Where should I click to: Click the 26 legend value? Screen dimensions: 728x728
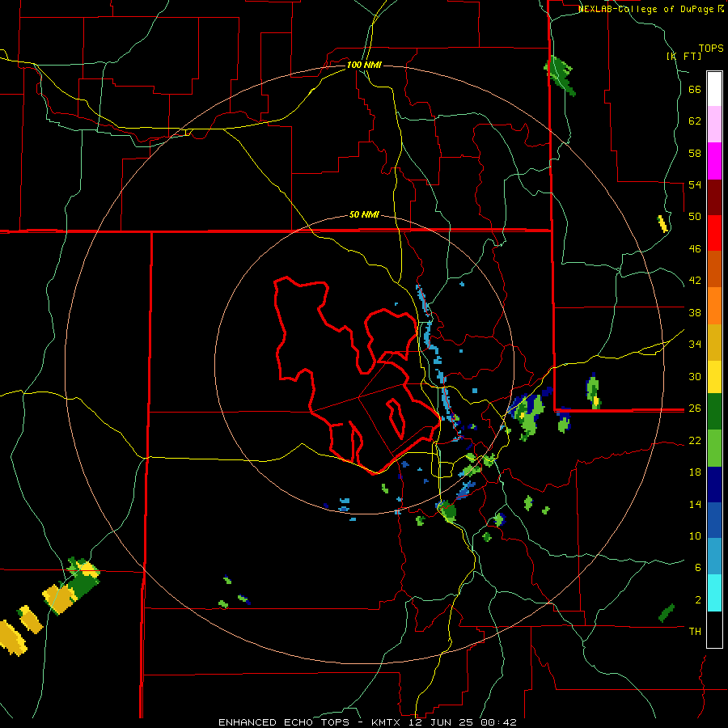(x=695, y=408)
